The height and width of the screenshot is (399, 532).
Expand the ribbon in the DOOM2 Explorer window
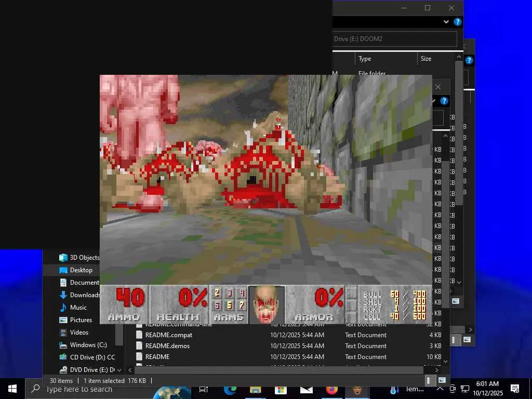point(446,22)
